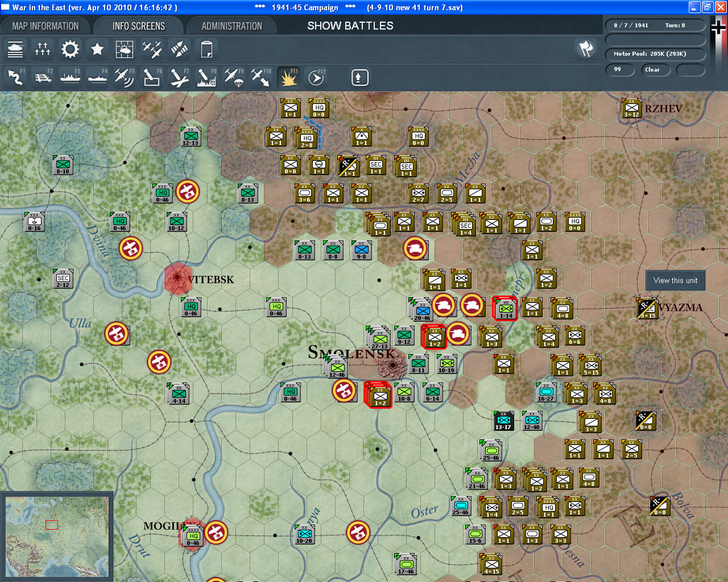Select the 10-20 unit
The image size is (728, 582).
pos(304,534)
